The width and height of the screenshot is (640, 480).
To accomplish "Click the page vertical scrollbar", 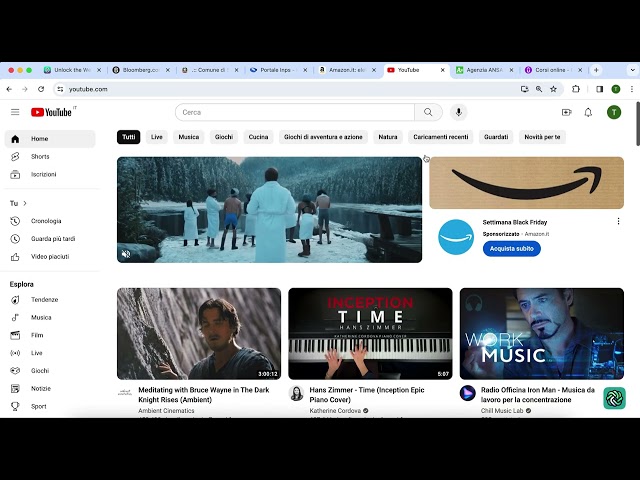I will pyautogui.click(x=638, y=123).
